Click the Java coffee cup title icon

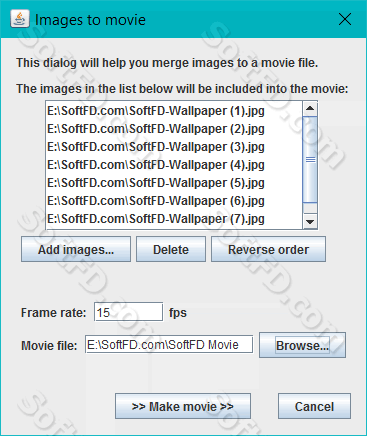20,19
